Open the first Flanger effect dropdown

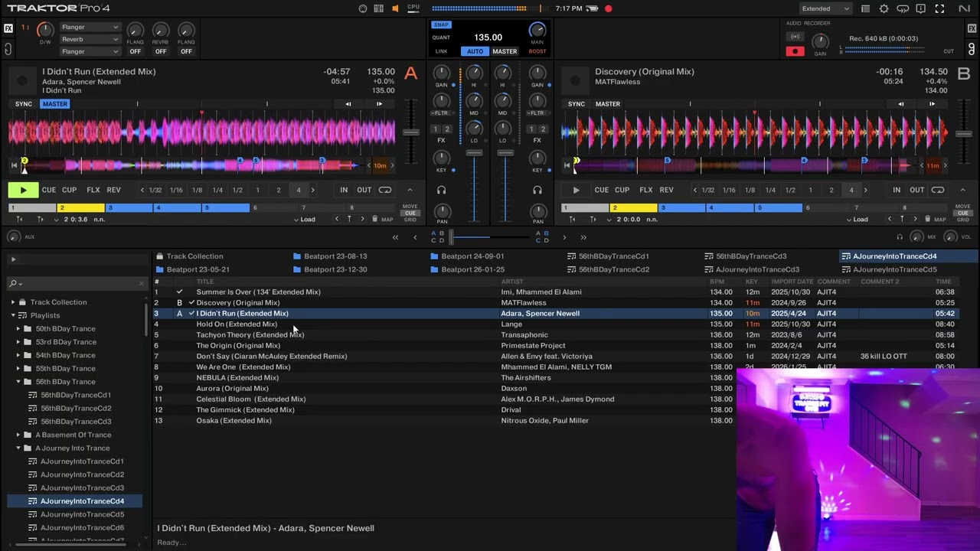[x=90, y=27]
